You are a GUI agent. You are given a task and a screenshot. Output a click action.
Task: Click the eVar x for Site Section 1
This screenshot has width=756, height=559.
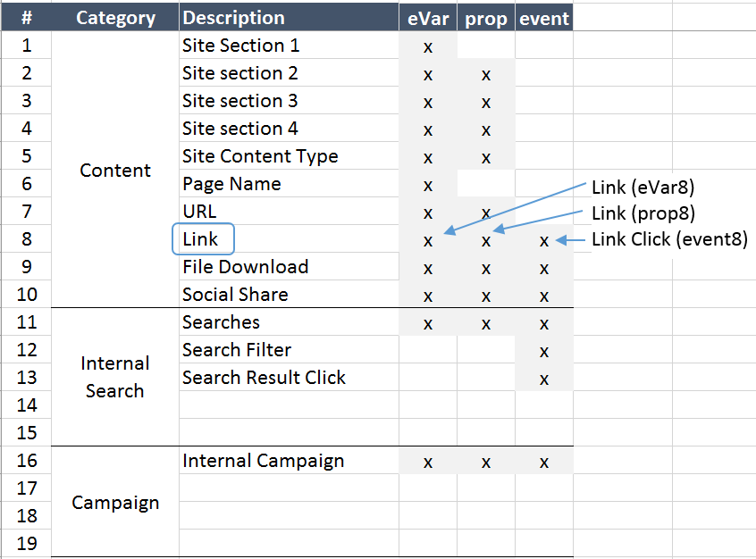tap(428, 47)
